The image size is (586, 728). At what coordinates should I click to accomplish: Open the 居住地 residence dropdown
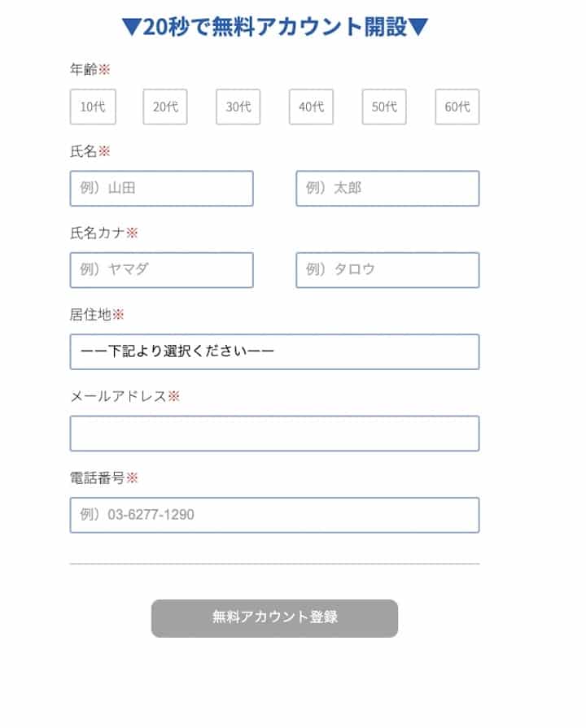[274, 351]
